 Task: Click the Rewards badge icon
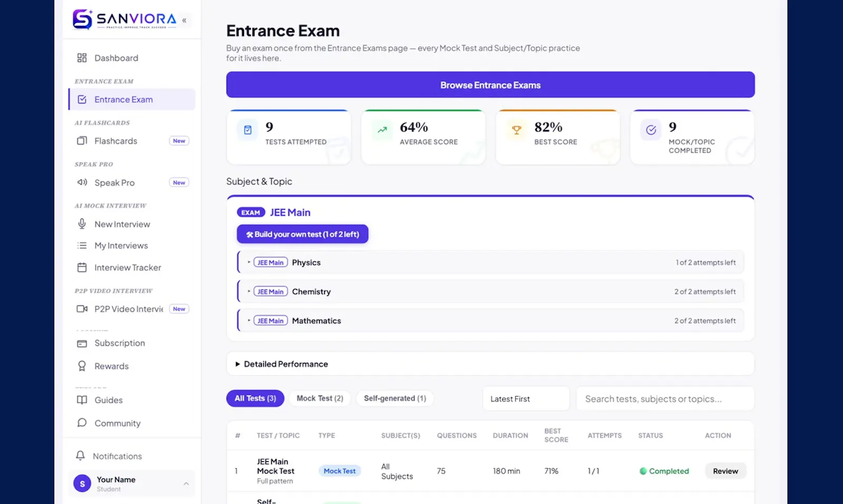pos(82,366)
